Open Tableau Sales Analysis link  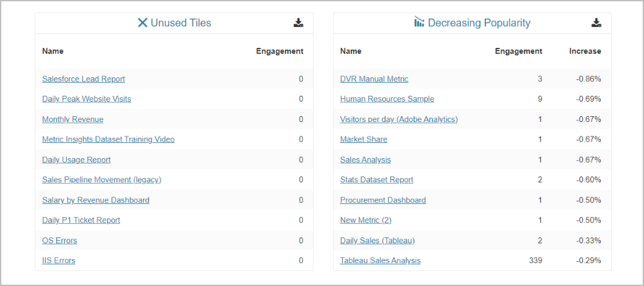[380, 260]
